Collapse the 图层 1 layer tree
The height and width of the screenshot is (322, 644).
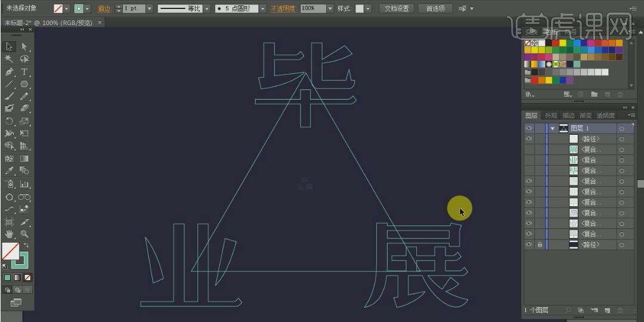pos(553,128)
